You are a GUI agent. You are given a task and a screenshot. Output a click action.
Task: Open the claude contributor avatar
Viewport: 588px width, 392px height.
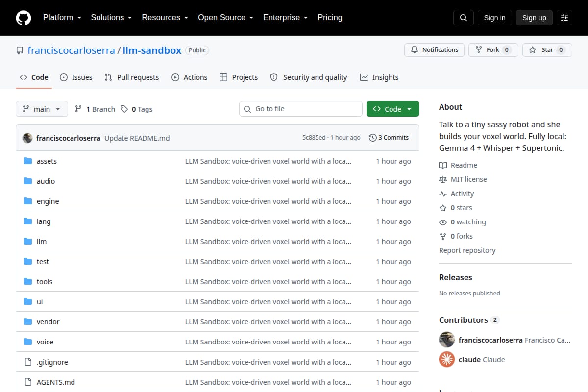pyautogui.click(x=447, y=359)
